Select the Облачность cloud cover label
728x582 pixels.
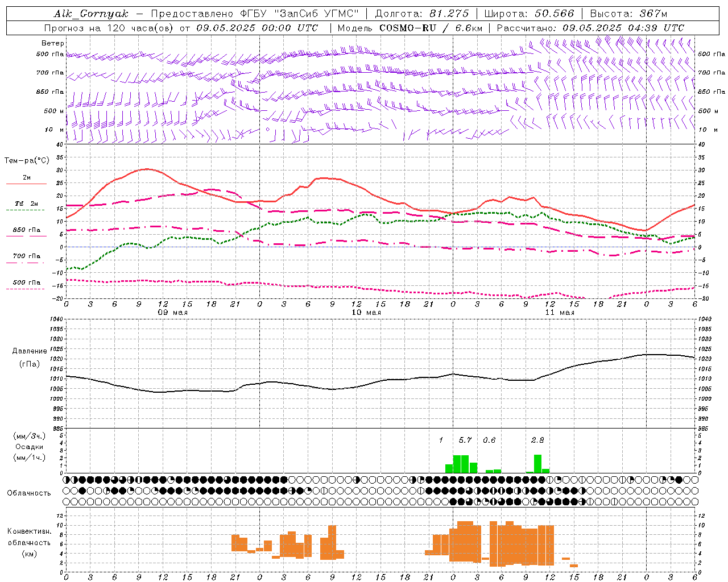[x=29, y=493]
